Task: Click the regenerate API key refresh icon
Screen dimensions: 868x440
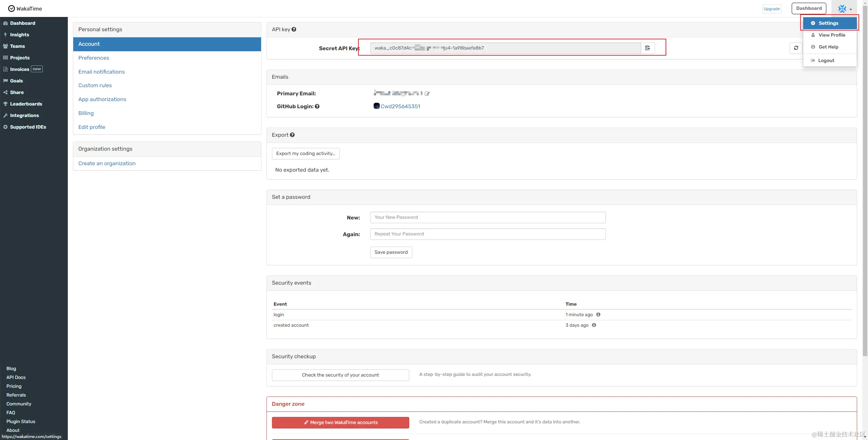Action: (x=796, y=48)
